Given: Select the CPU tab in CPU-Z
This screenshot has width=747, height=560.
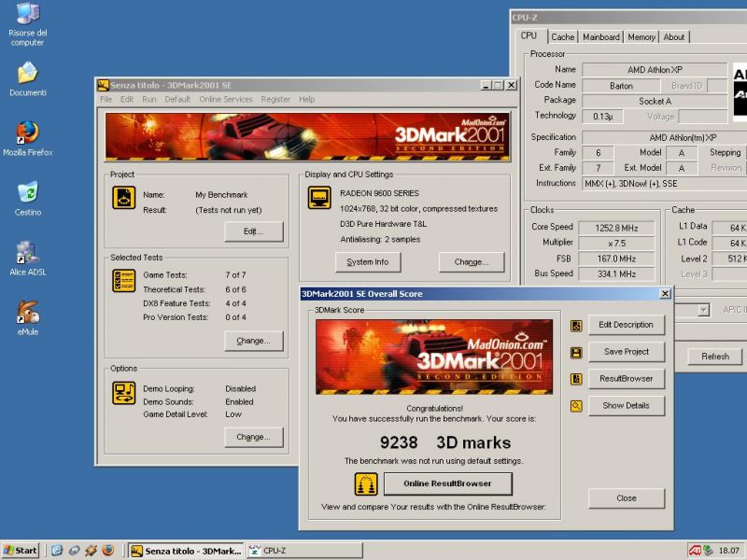Looking at the screenshot, I should [529, 36].
